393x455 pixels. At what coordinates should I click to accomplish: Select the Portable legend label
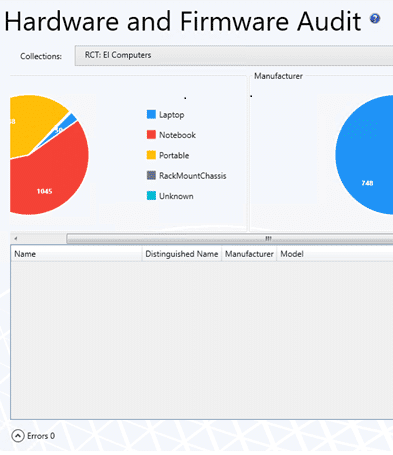click(x=174, y=155)
